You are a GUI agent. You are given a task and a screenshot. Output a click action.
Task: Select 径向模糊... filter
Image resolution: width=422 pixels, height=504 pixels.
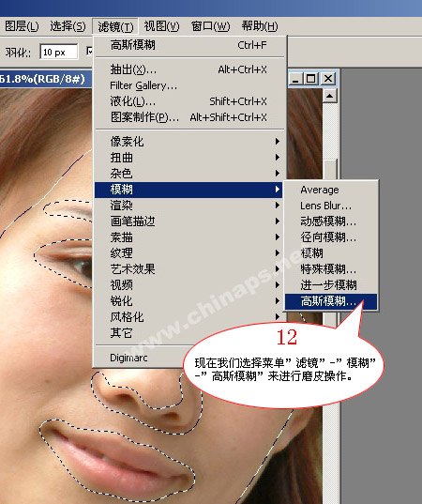pos(331,237)
